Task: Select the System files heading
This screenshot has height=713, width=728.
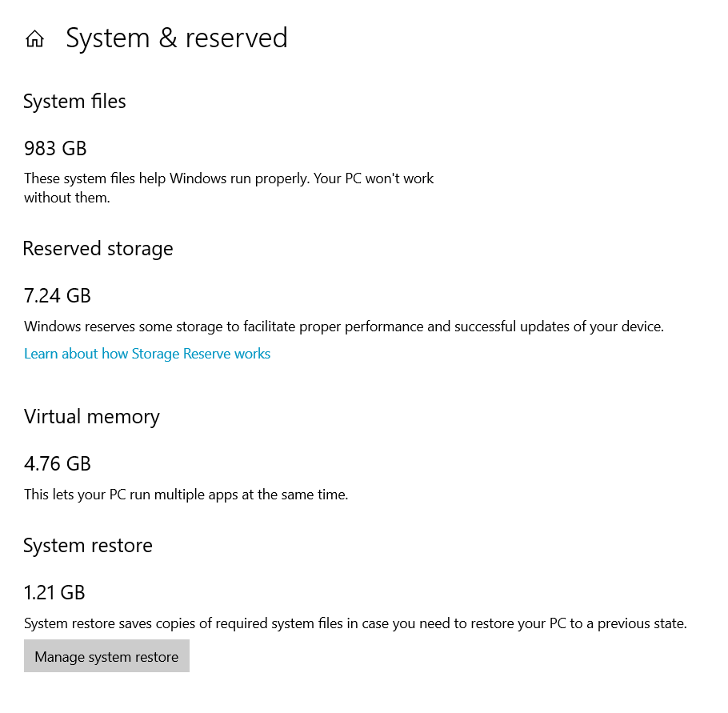Action: (x=74, y=102)
